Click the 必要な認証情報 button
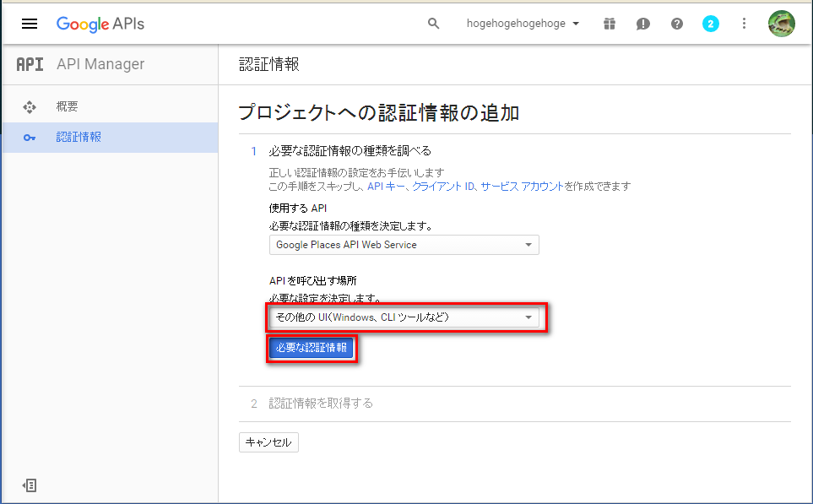The image size is (813, 504). pyautogui.click(x=311, y=348)
